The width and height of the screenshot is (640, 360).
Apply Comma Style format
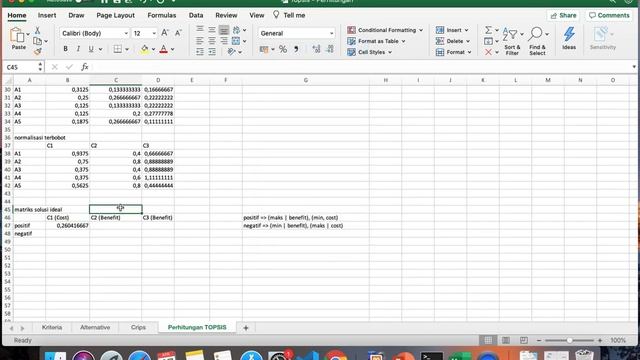(296, 49)
